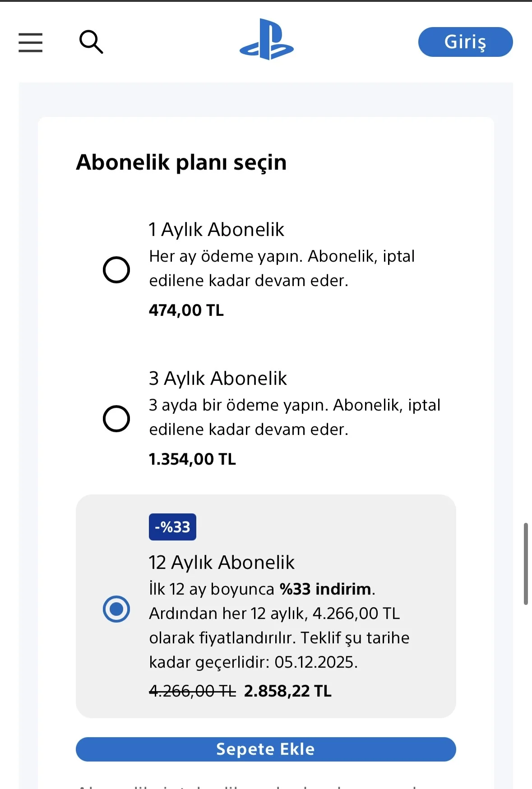Click the "Abonelik planı seçin" heading

[x=181, y=162]
